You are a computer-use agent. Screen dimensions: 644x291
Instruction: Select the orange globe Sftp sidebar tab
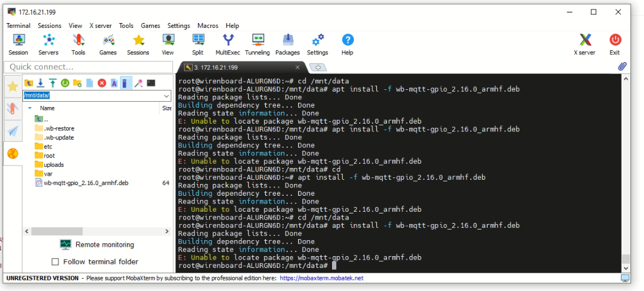[13, 154]
